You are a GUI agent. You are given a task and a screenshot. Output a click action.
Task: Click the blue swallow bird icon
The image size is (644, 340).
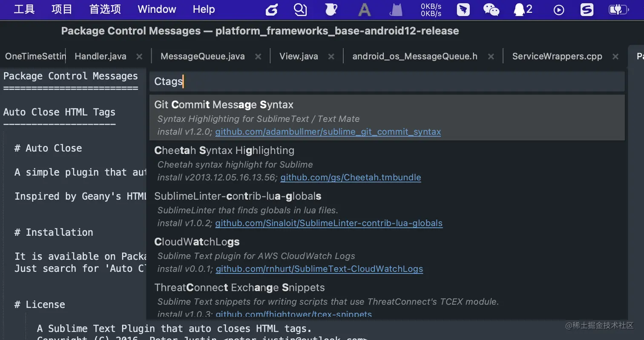tap(463, 10)
